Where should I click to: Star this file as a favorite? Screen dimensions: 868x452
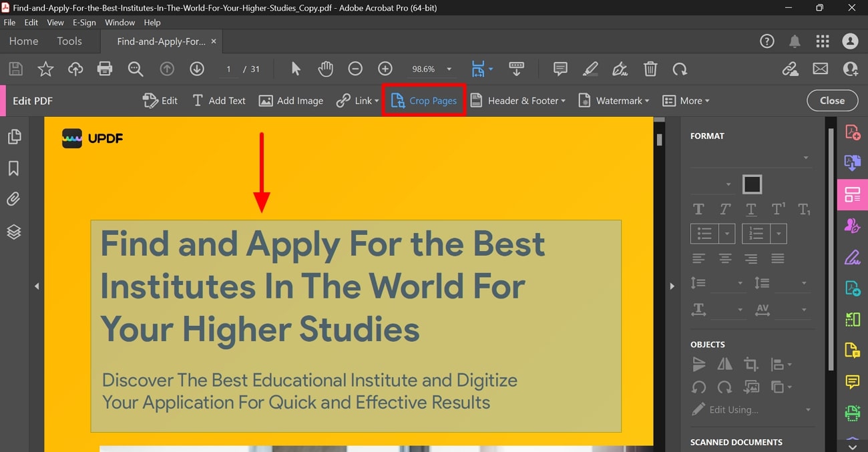coord(45,69)
